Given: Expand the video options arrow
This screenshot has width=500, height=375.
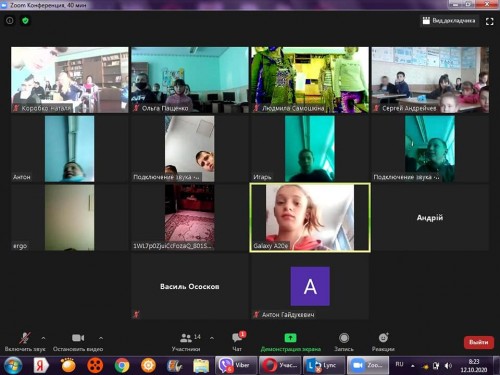Looking at the screenshot, I should (x=101, y=338).
